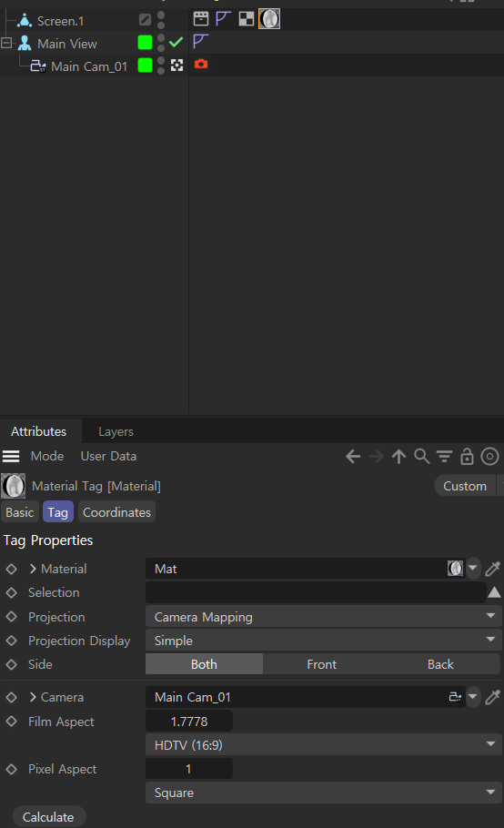This screenshot has width=504, height=828.
Task: Open search in Attributes manager
Action: [422, 456]
